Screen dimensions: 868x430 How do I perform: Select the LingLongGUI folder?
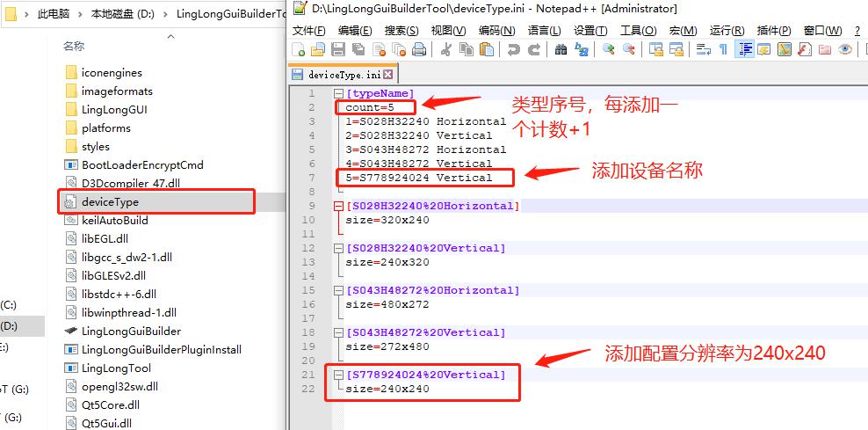point(114,109)
